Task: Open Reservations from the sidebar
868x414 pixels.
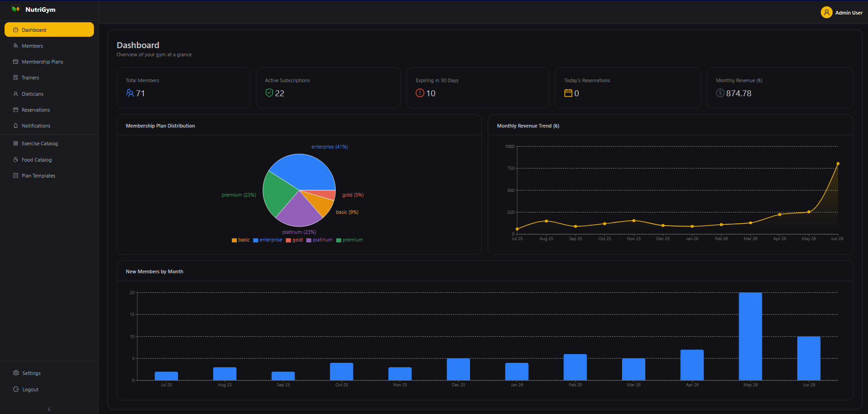Action: [x=49, y=110]
